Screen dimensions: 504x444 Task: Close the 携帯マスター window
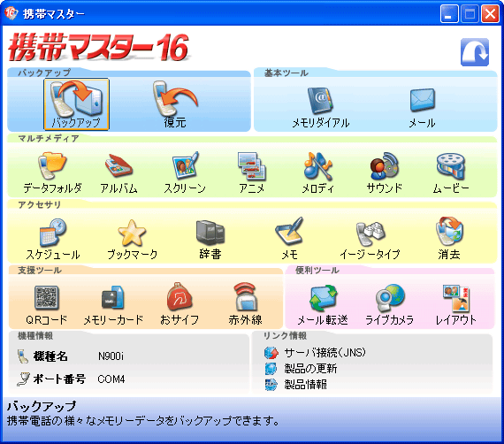[x=490, y=14]
